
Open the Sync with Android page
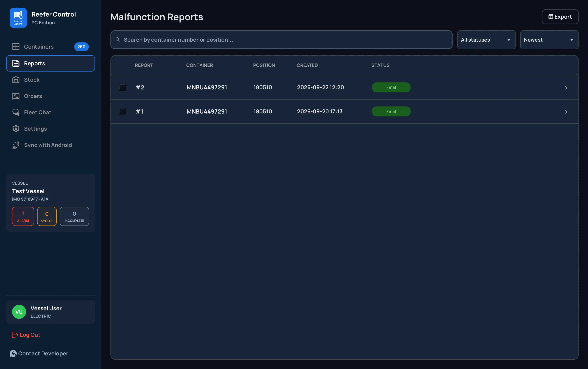(x=51, y=145)
